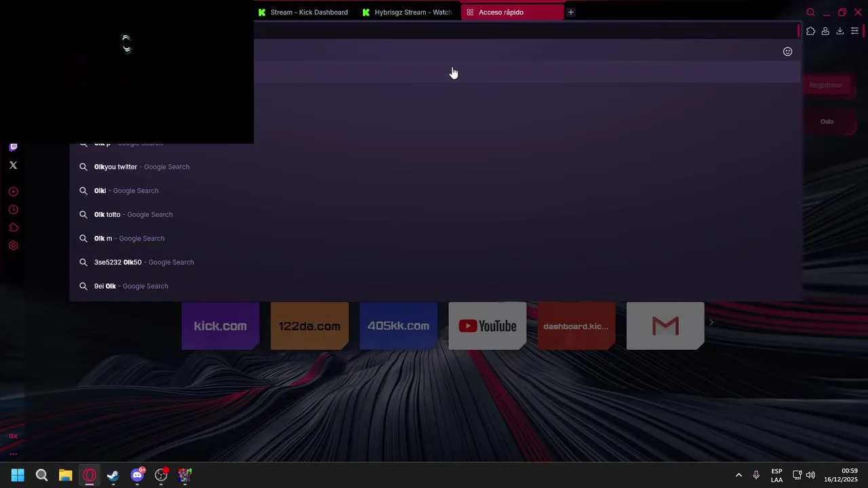868x488 pixels.
Task: Click the emoji smiley icon in address bar
Action: click(787, 52)
